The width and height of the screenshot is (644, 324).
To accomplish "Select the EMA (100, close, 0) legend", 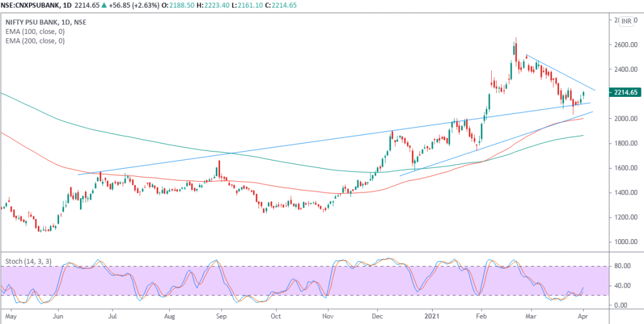I will (35, 31).
